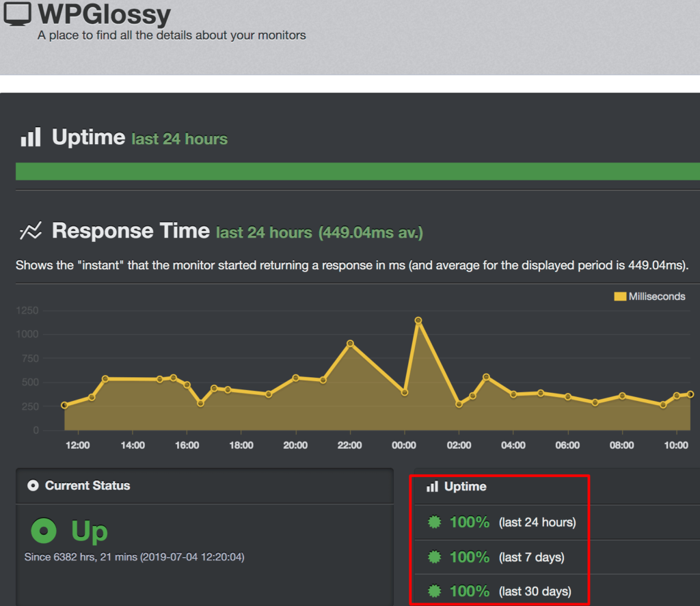Click the bar chart icon beside Uptime heading
Screen dimensions: 700x606
[31, 137]
